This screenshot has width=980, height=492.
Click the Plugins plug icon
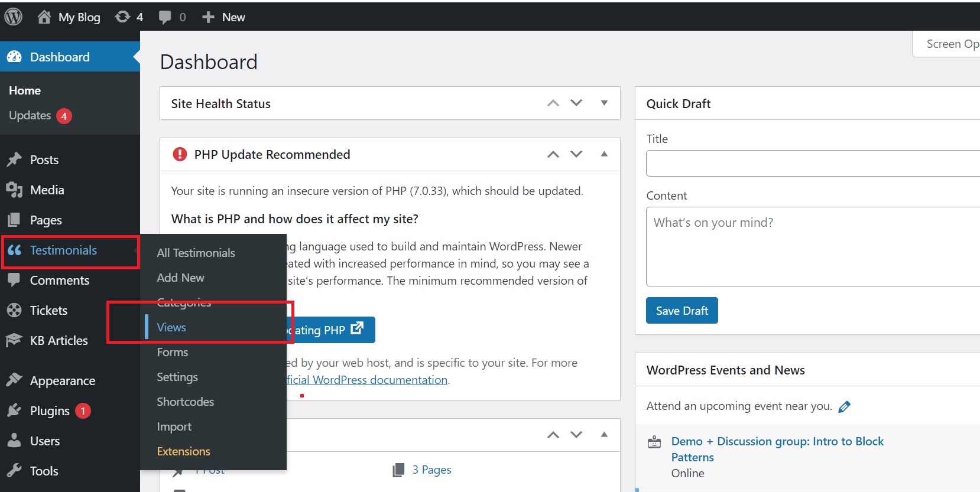click(14, 410)
